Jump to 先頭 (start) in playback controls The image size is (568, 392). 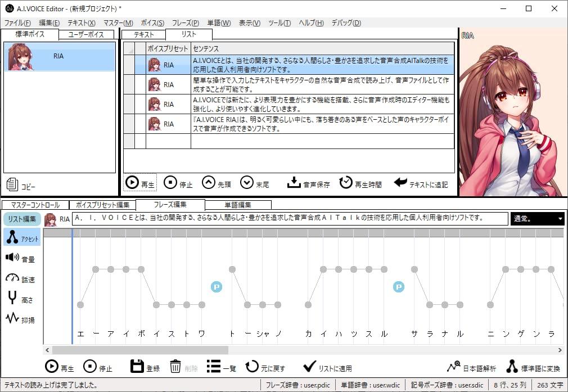coord(206,182)
